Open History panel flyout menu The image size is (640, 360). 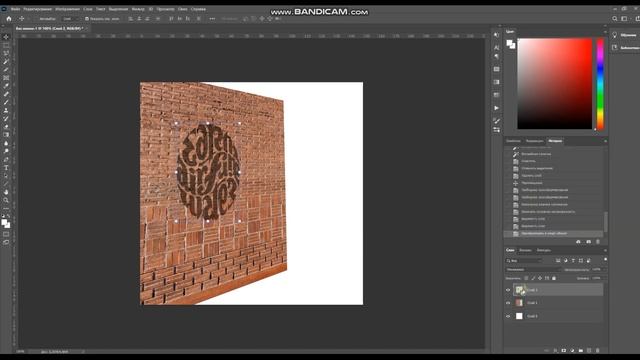pyautogui.click(x=605, y=141)
